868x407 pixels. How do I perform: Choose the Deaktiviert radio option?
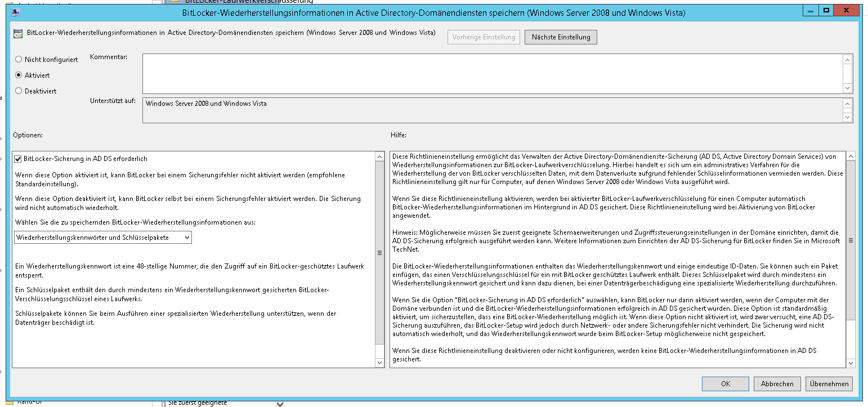[x=19, y=91]
